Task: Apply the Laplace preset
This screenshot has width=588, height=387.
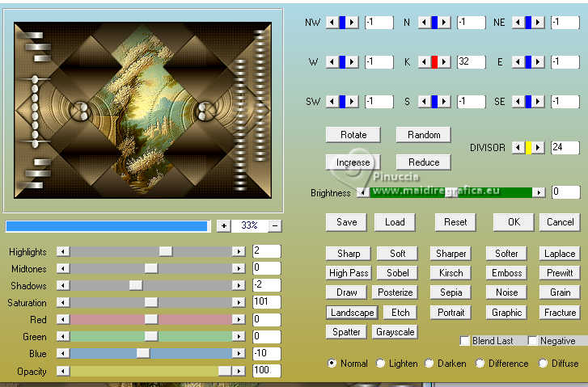Action: (560, 254)
